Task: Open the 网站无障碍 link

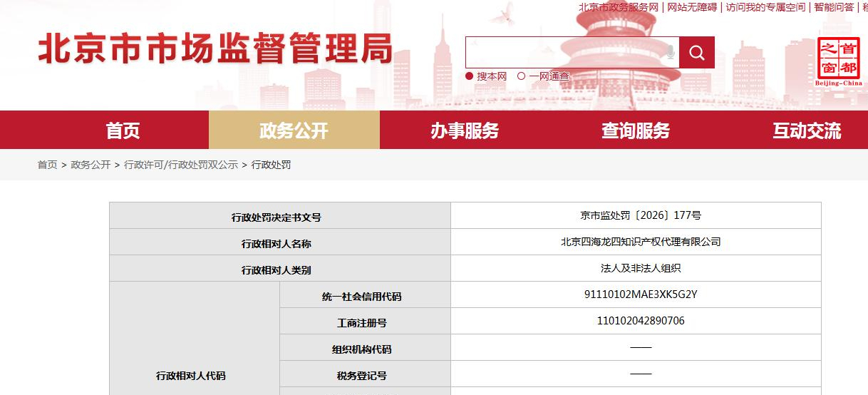Action: [x=692, y=7]
